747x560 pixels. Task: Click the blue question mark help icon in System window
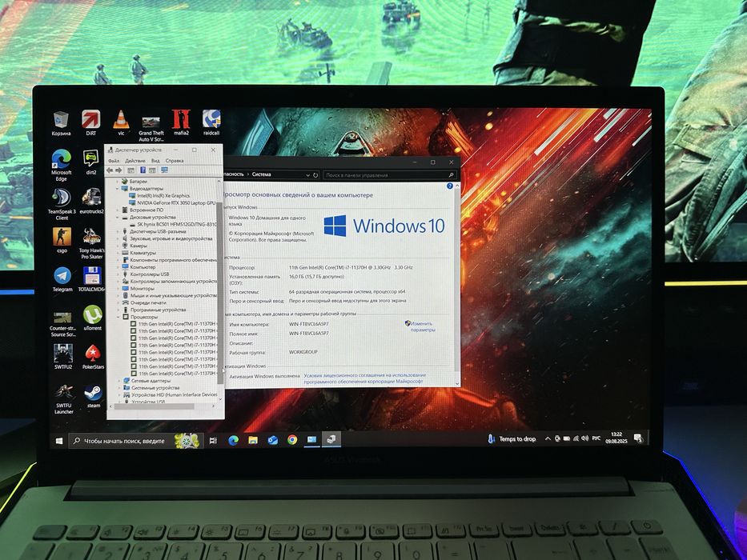pyautogui.click(x=450, y=186)
